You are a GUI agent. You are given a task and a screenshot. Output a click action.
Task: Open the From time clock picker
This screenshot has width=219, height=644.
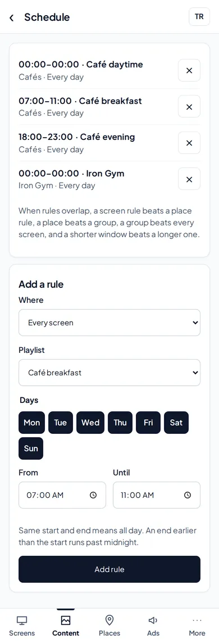pos(93,495)
